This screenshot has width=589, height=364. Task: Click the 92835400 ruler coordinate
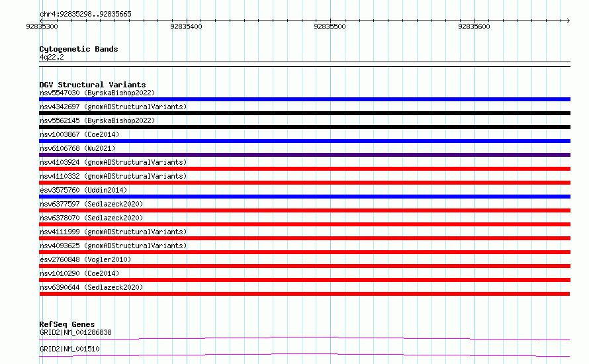tap(186, 26)
